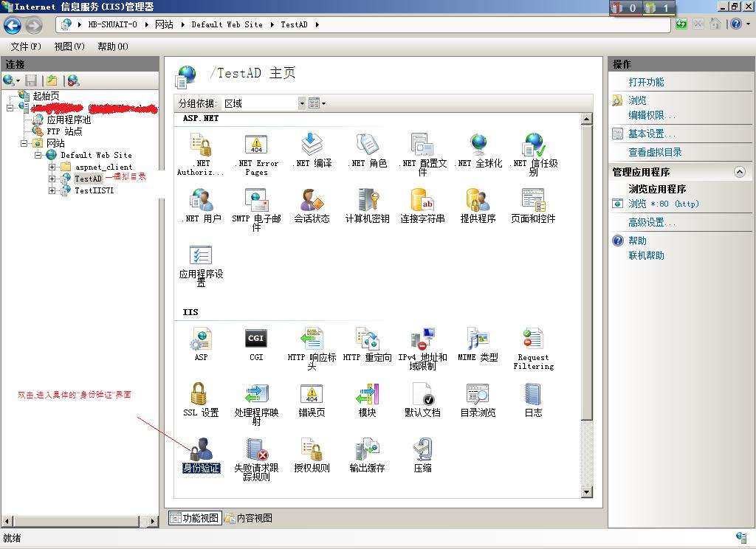Click 高级设置 action link
The height and width of the screenshot is (549, 756).
652,223
